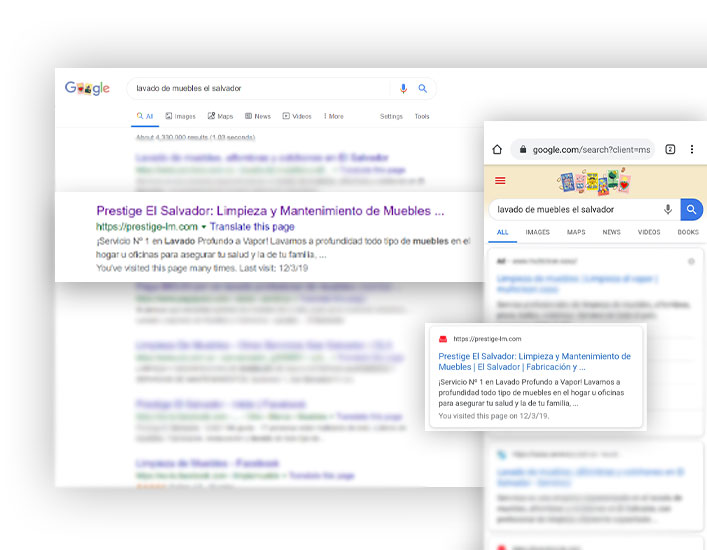Viewport: 707px width, 550px height.
Task: Open the NEWS tab on mobile results
Action: 611,232
